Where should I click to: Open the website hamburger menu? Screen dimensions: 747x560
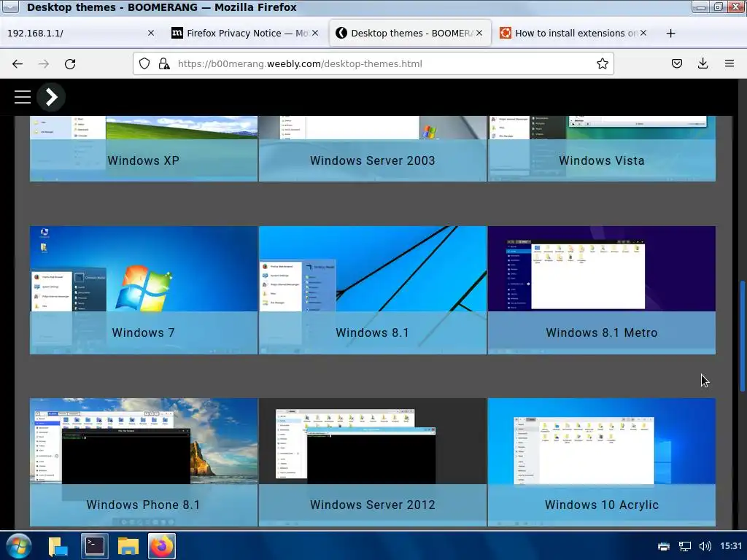[x=23, y=97]
